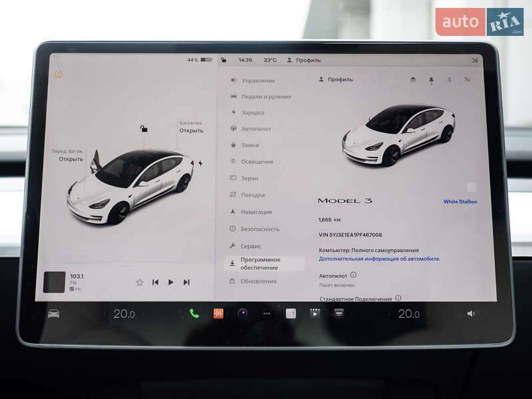Open the white notes app icon

[x=291, y=314]
